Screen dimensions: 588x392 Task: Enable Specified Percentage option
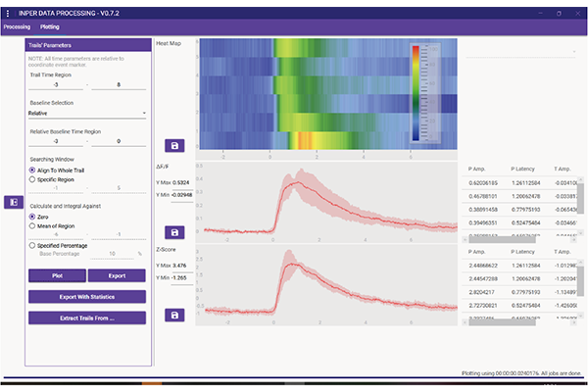point(33,244)
